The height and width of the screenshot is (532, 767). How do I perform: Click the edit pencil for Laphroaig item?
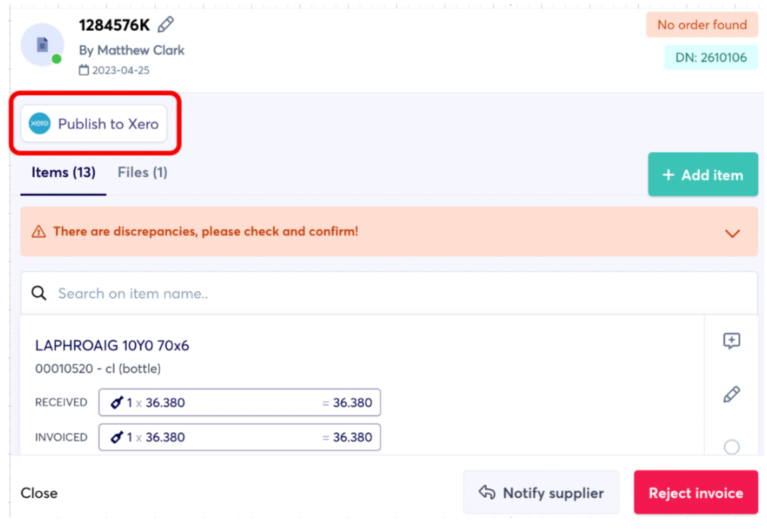click(x=731, y=395)
